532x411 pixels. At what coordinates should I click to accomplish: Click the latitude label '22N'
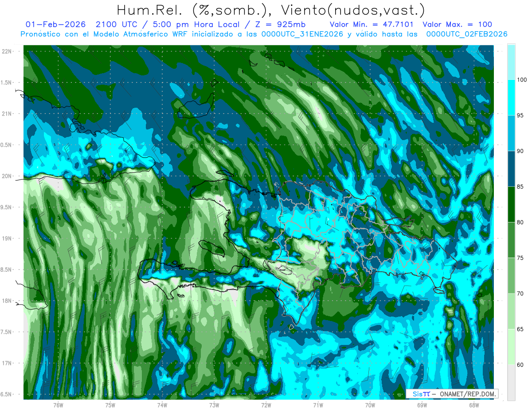point(6,51)
